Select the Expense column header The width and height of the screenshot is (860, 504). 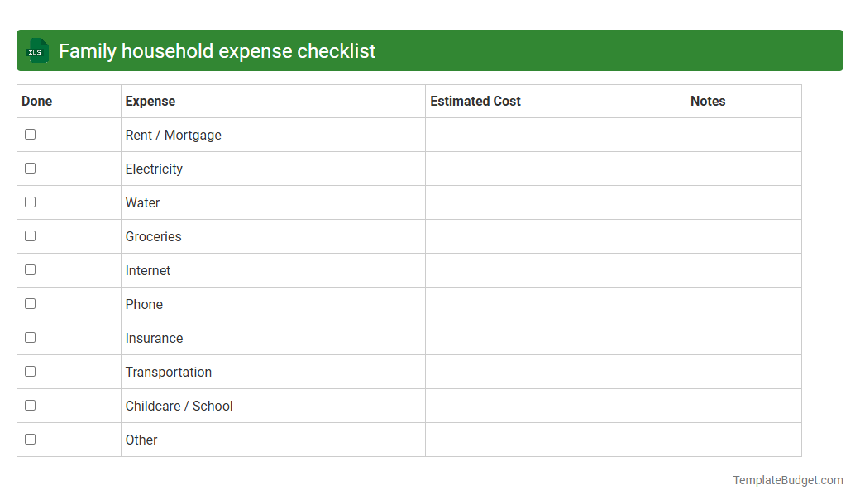pos(150,101)
